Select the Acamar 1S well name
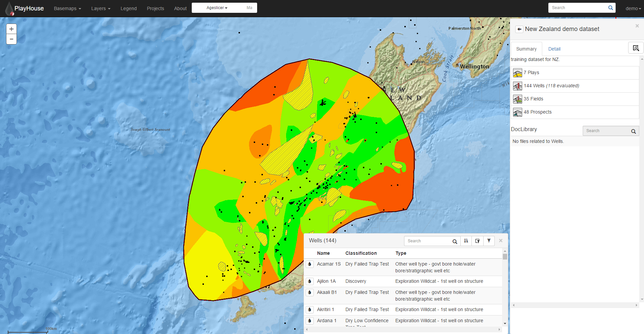The width and height of the screenshot is (644, 334). pyautogui.click(x=329, y=264)
